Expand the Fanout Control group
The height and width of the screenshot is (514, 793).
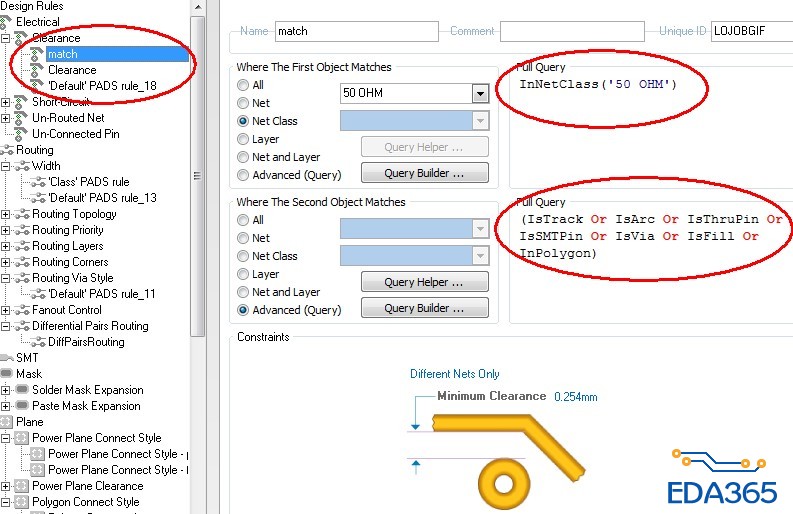pyautogui.click(x=5, y=310)
